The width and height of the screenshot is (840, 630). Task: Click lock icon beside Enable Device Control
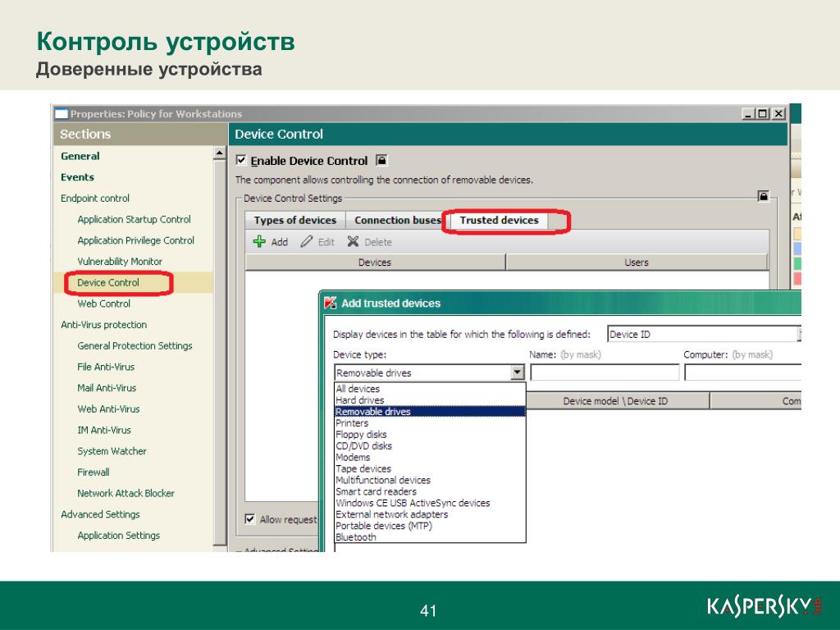pos(381,160)
